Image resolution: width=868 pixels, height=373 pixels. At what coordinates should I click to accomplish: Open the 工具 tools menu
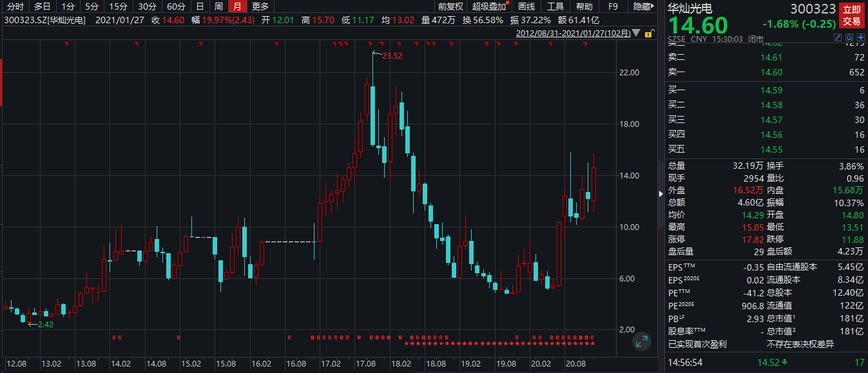(555, 6)
